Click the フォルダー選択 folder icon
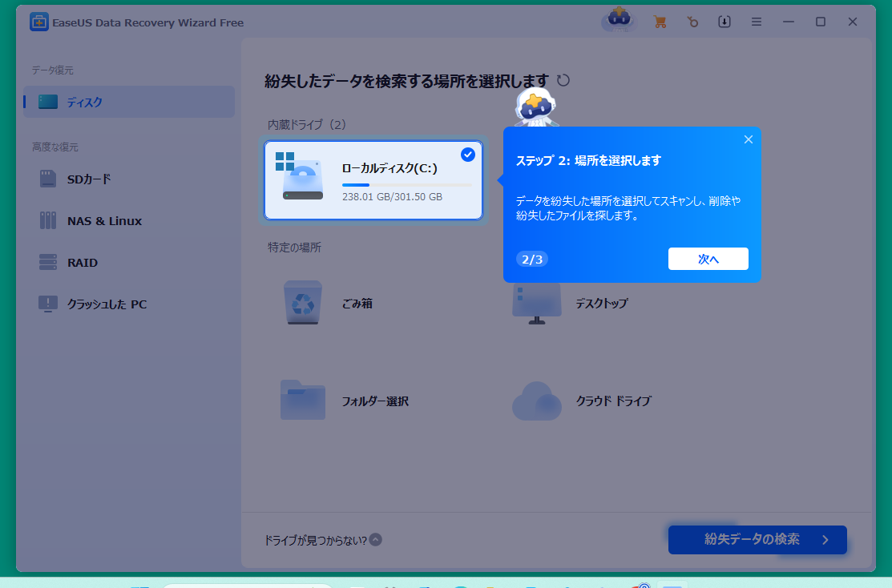The image size is (892, 588). 303,400
